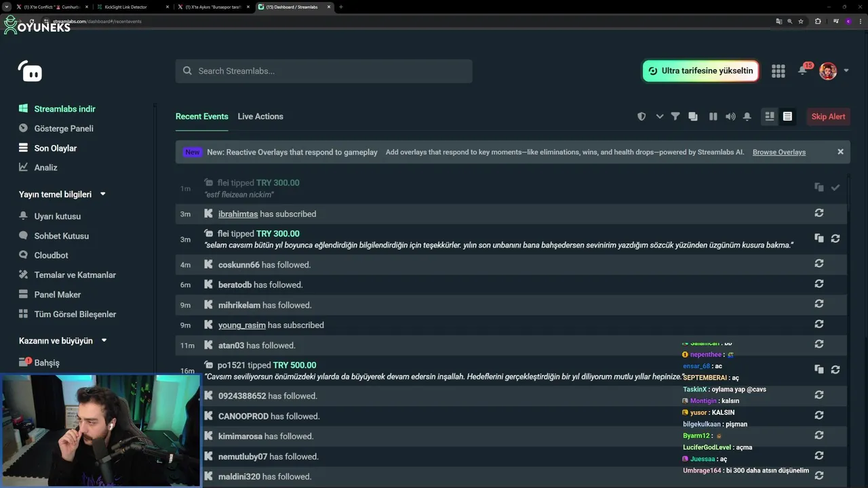Replay flei TRY 300.00 selam tip alert
The width and height of the screenshot is (868, 488).
(x=835, y=239)
